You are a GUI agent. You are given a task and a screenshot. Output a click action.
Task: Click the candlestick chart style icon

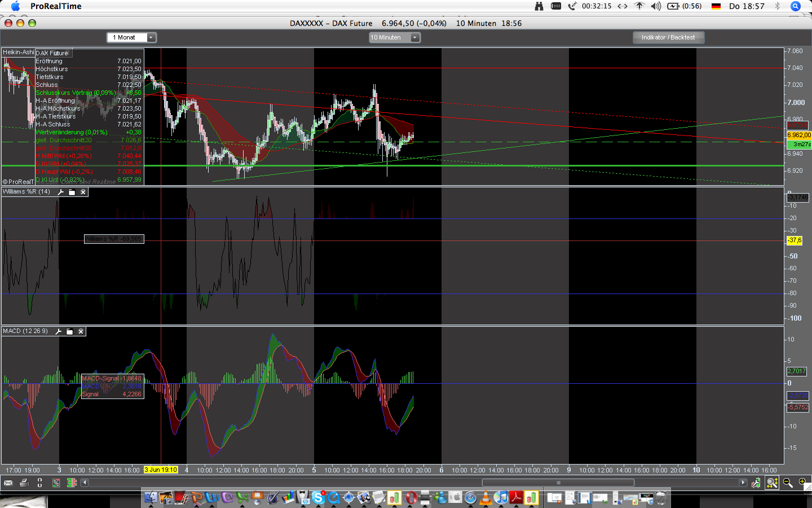(x=756, y=483)
